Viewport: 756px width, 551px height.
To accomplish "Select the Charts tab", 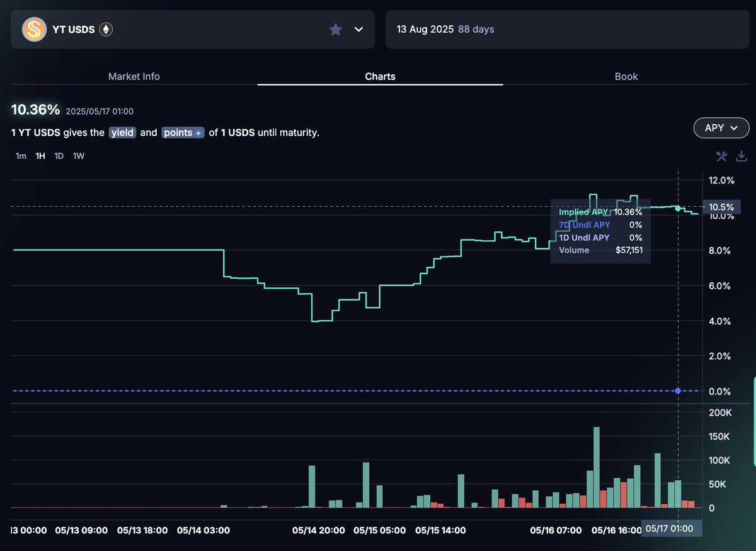I will (x=381, y=76).
